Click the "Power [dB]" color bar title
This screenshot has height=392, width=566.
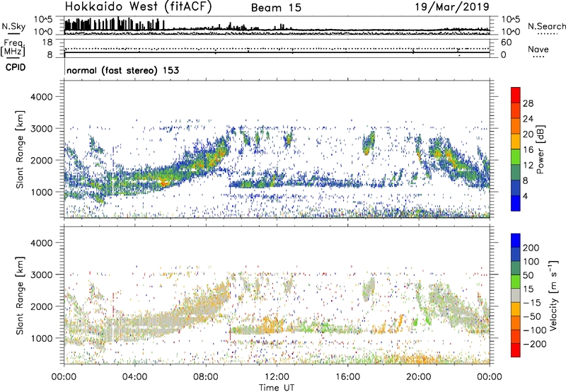coord(541,149)
